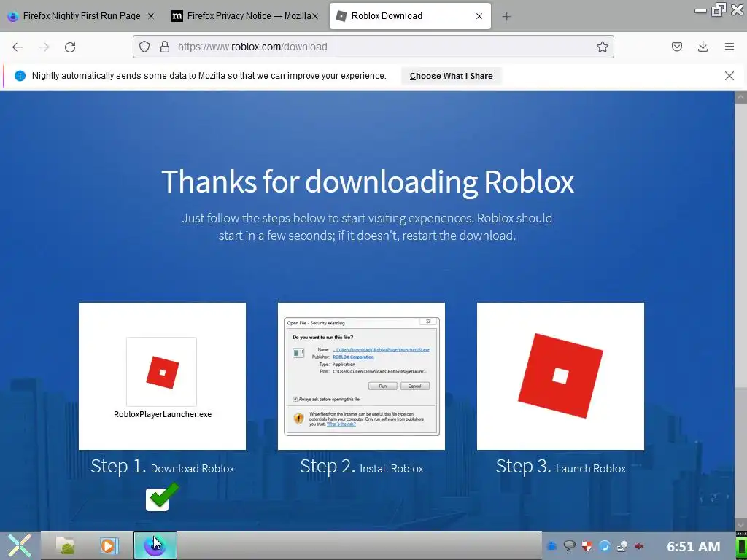Close the Firefox Privacy Notice tab
This screenshot has height=560, width=747.
(315, 16)
